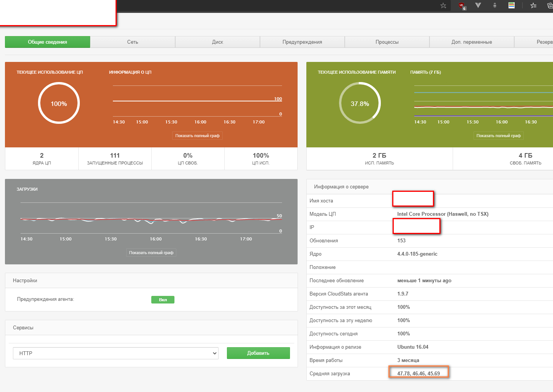Show full memory graph button
This screenshot has width=553, height=392.
coord(498,136)
